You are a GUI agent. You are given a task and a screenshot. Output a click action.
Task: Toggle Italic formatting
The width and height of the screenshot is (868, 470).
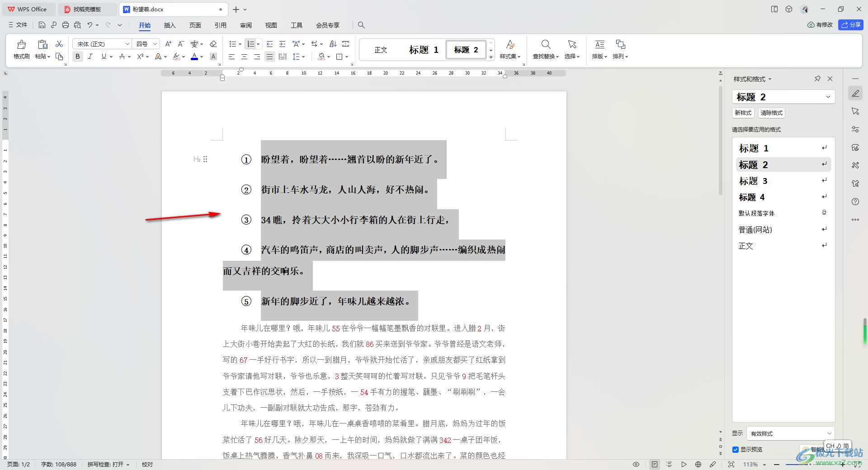pos(90,56)
